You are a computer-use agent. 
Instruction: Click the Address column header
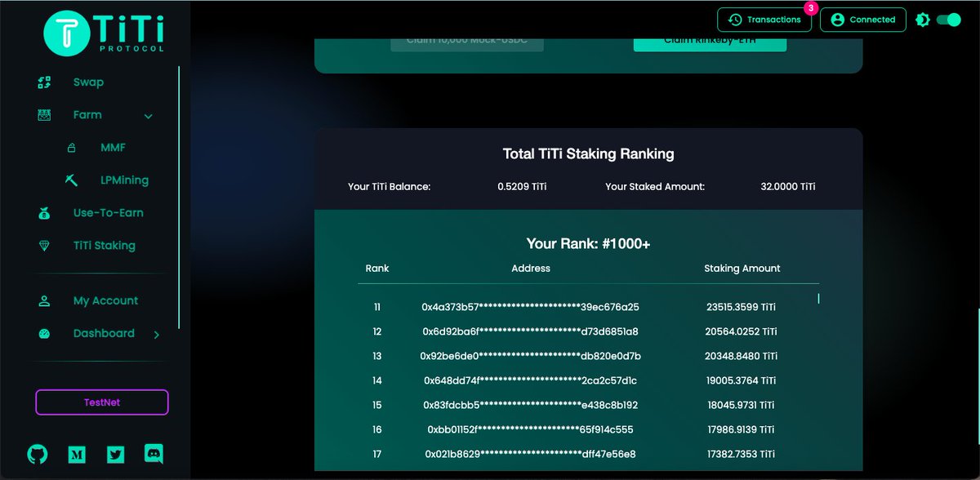[531, 268]
